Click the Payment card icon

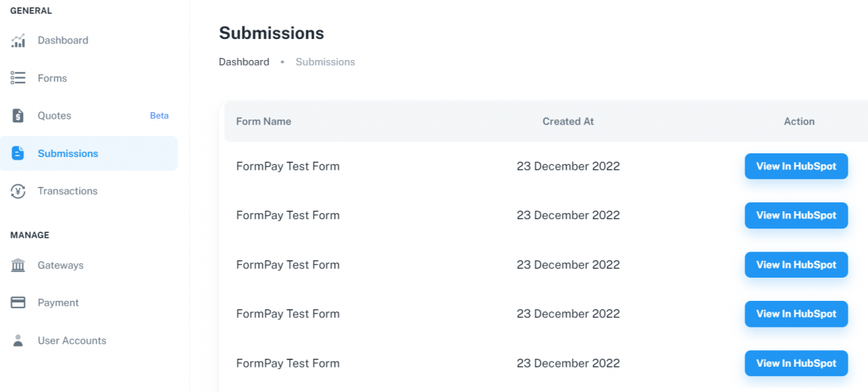coord(18,303)
